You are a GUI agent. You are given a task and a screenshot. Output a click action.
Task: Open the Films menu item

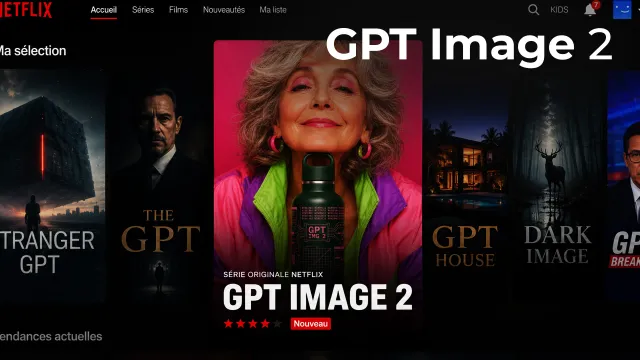pos(178,10)
